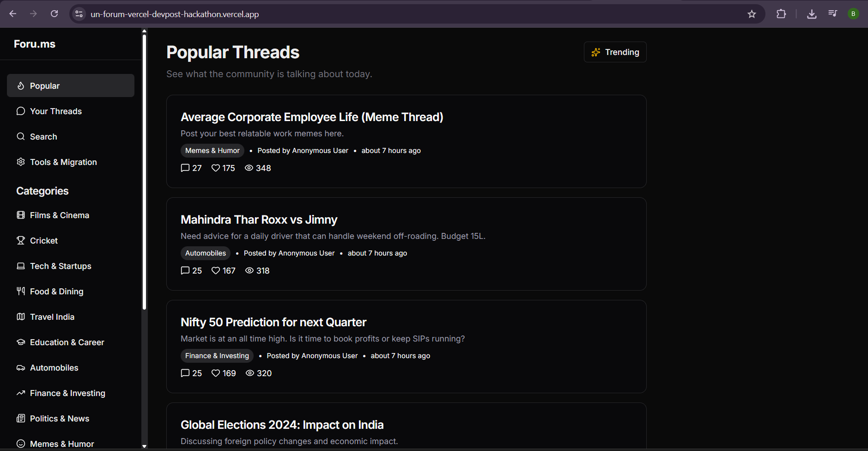The width and height of the screenshot is (868, 451).
Task: Click 'See what the community is talking about today.'
Action: pyautogui.click(x=269, y=74)
